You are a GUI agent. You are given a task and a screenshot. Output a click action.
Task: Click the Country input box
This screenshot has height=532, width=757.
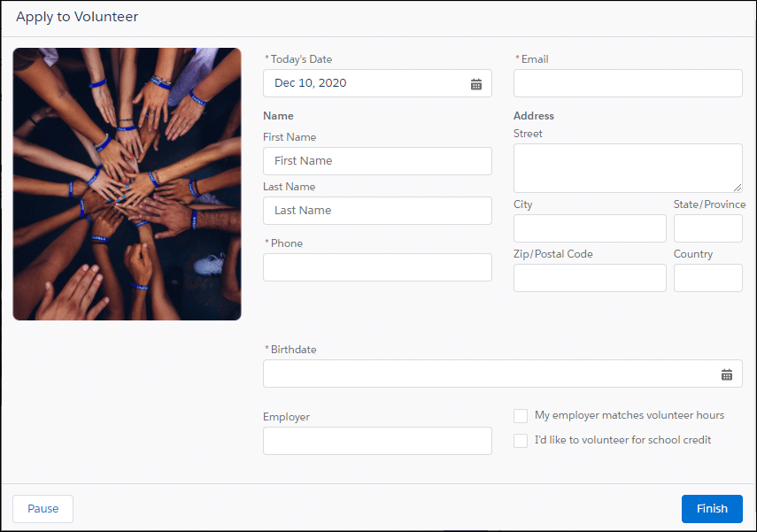pyautogui.click(x=707, y=278)
